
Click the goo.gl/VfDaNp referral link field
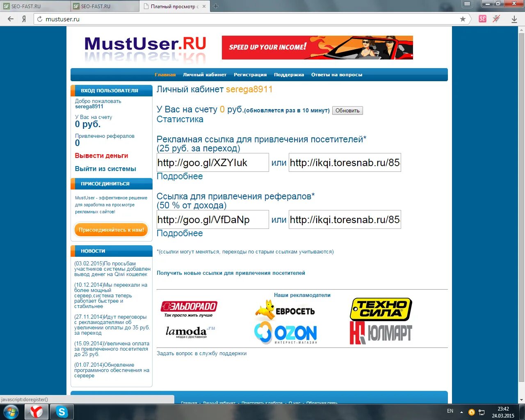213,219
